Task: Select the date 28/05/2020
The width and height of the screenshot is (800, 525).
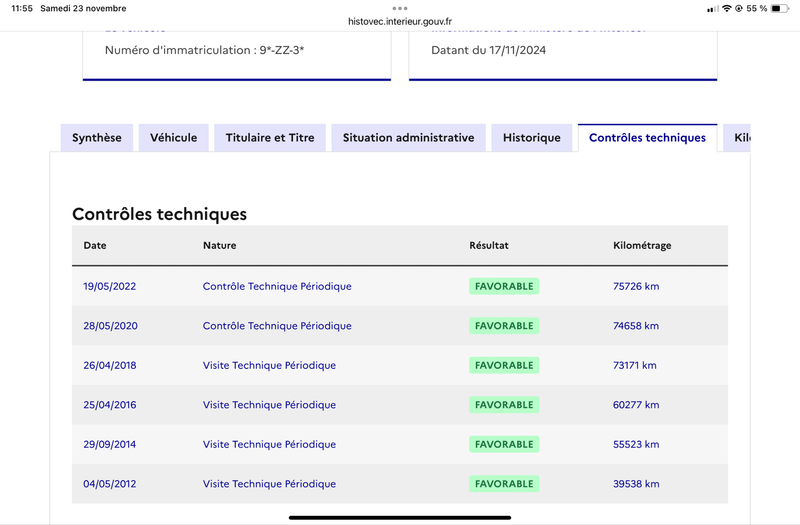Action: 110,326
